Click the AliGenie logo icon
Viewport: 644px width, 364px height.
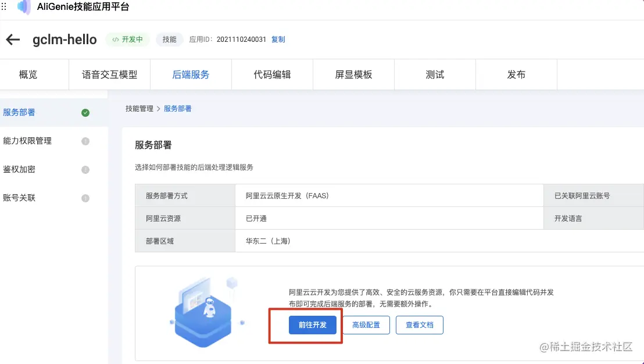point(24,7)
